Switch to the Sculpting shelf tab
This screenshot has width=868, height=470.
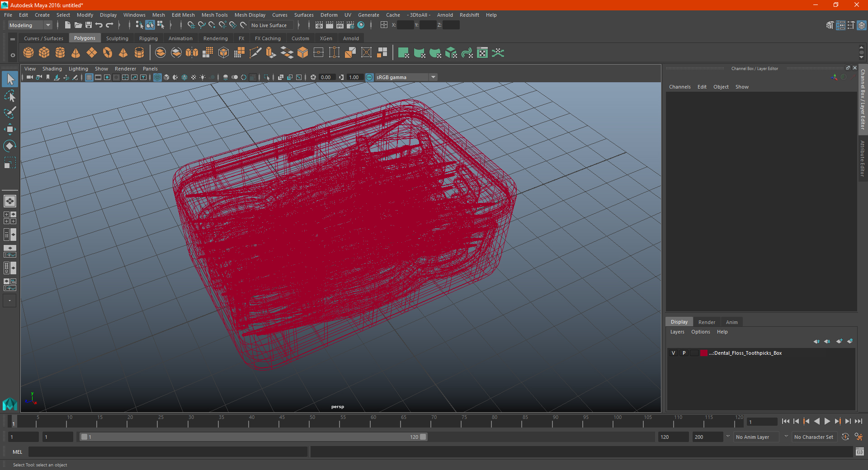click(x=117, y=38)
